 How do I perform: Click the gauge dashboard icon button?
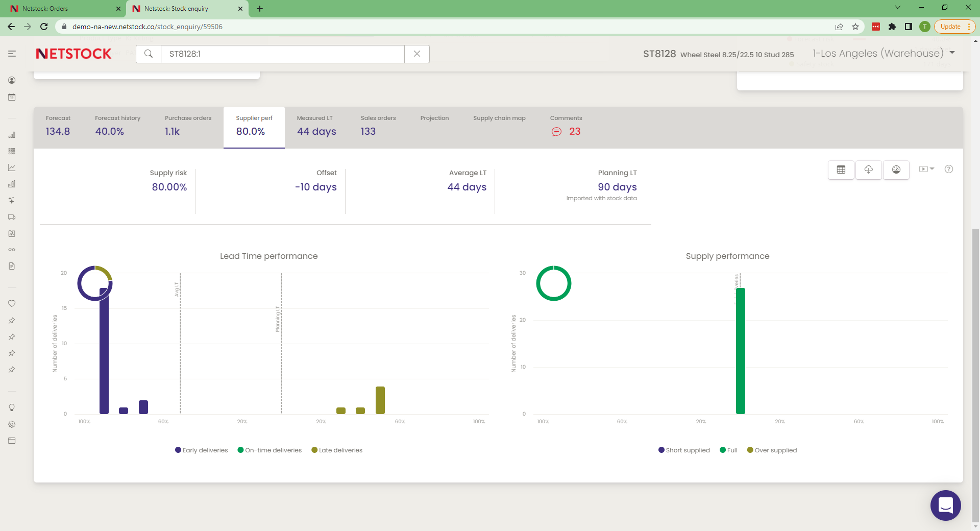click(896, 170)
